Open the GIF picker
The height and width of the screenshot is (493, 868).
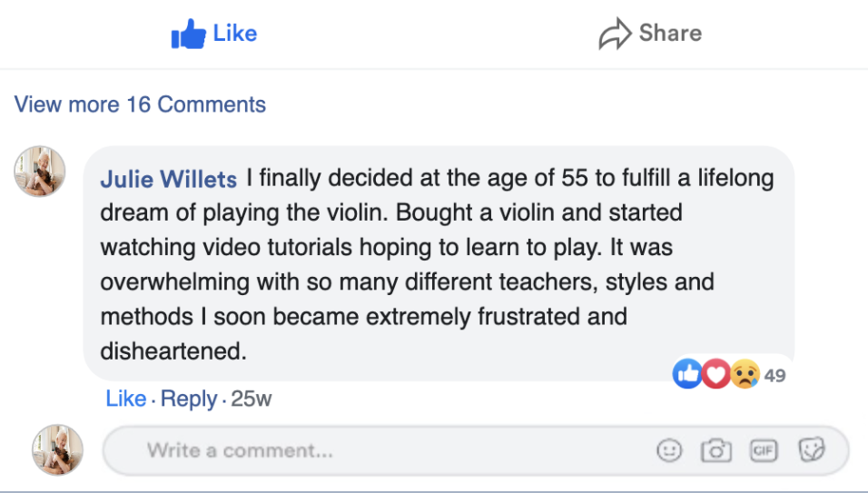point(764,451)
